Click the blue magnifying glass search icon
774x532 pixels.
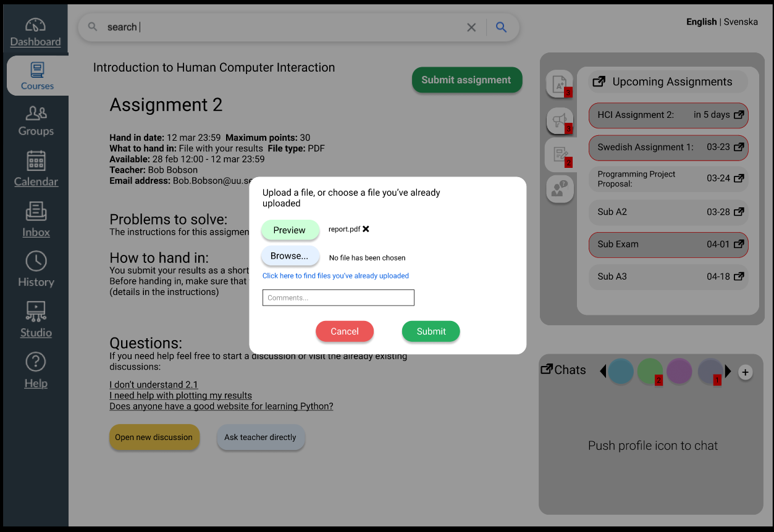(501, 27)
